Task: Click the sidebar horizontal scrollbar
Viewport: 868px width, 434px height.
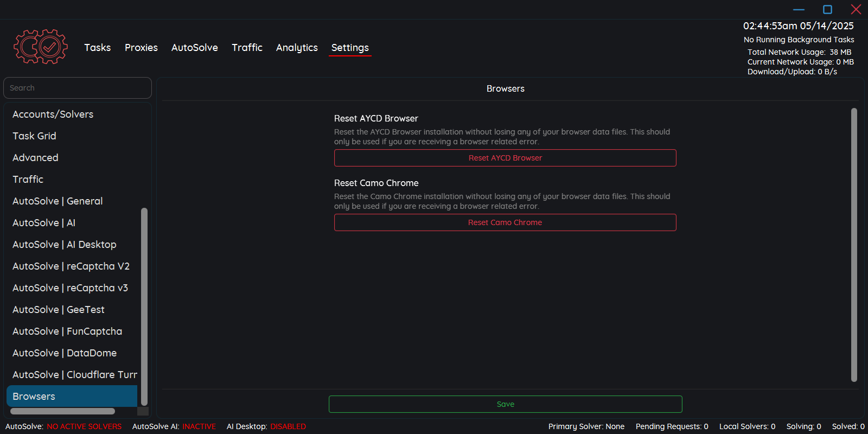Action: coord(63,411)
